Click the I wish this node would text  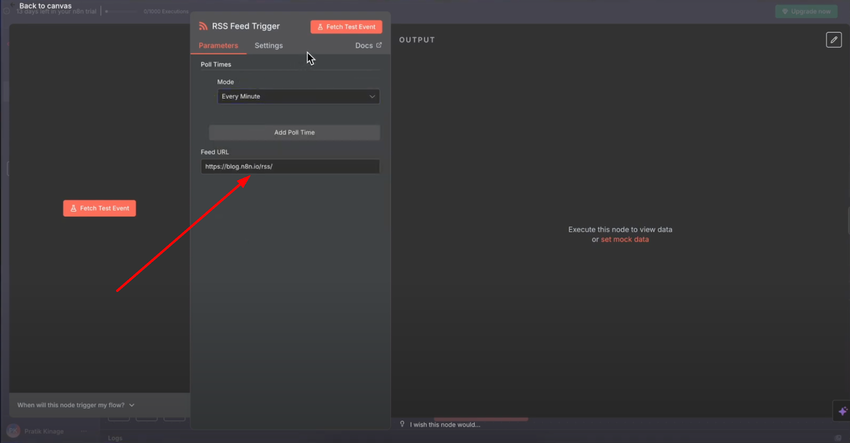point(445,425)
